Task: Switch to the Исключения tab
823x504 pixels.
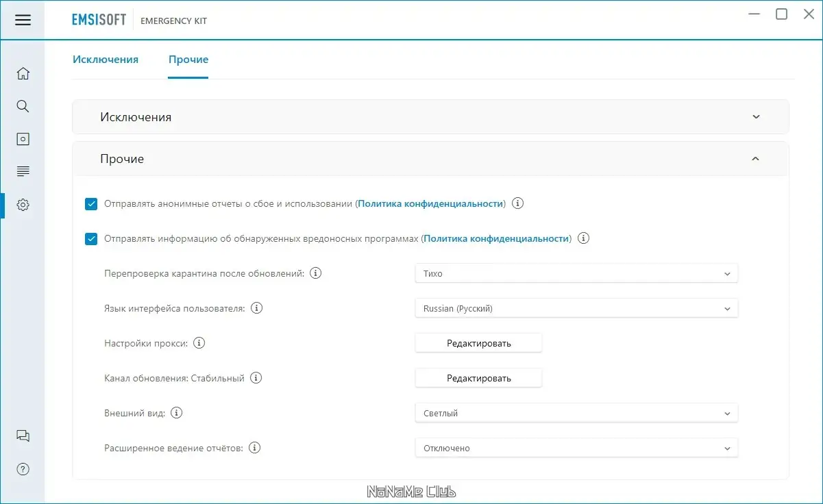Action: pos(106,60)
